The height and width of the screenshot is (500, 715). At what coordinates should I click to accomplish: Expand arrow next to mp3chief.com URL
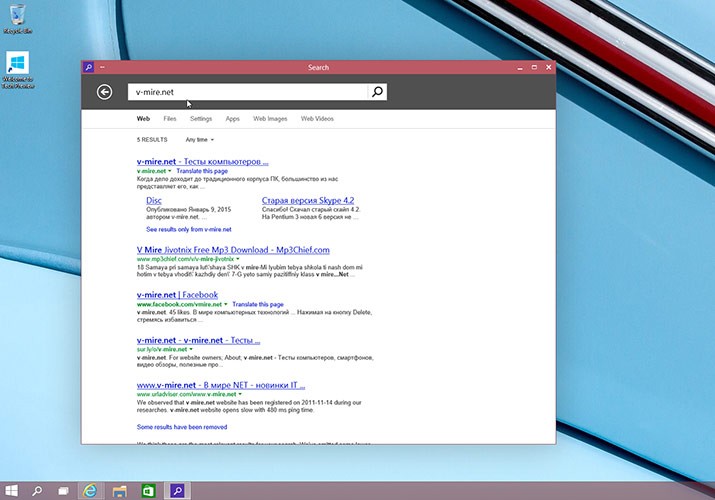pos(238,259)
